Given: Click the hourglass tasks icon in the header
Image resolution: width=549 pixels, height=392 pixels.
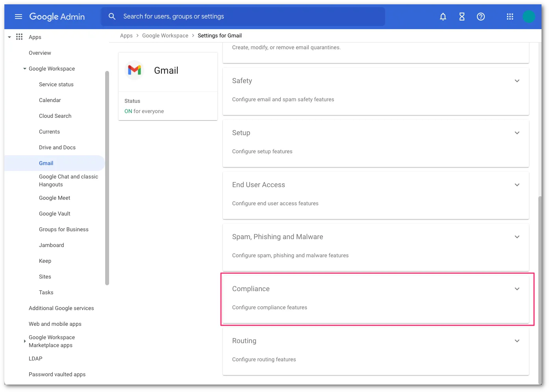Looking at the screenshot, I should (x=462, y=17).
